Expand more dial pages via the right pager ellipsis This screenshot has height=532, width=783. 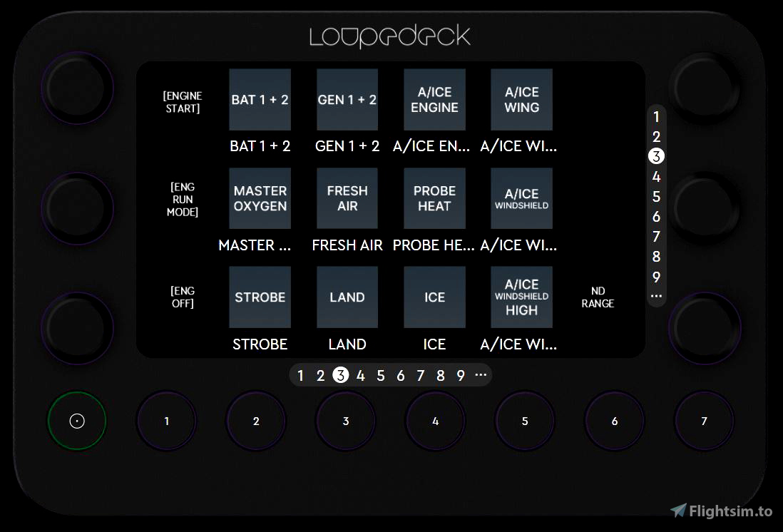[x=656, y=296]
